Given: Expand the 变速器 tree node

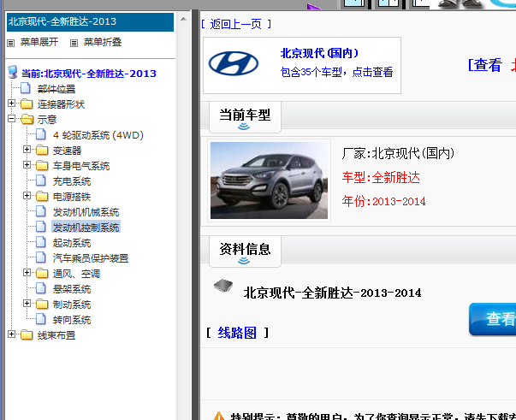Looking at the screenshot, I should [27, 150].
